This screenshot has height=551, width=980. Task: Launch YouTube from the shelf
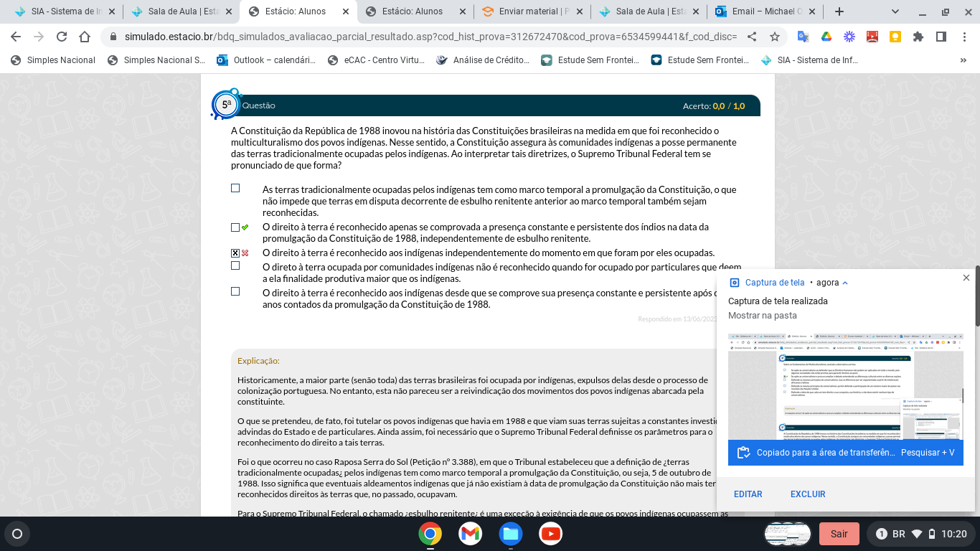coord(551,534)
